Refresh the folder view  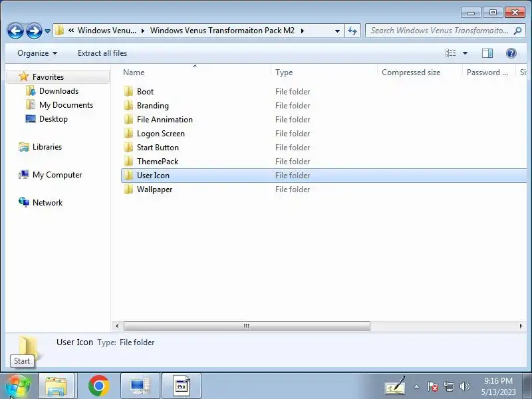click(x=352, y=31)
